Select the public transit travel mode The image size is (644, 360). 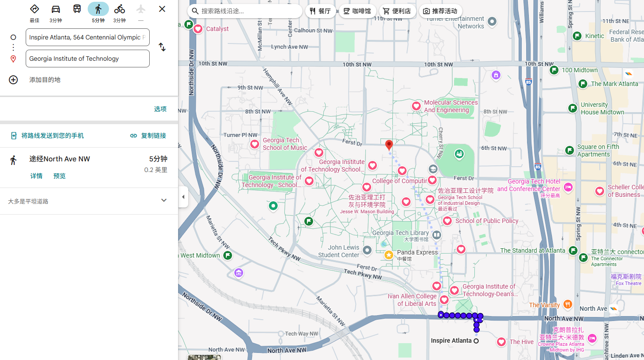(x=77, y=9)
